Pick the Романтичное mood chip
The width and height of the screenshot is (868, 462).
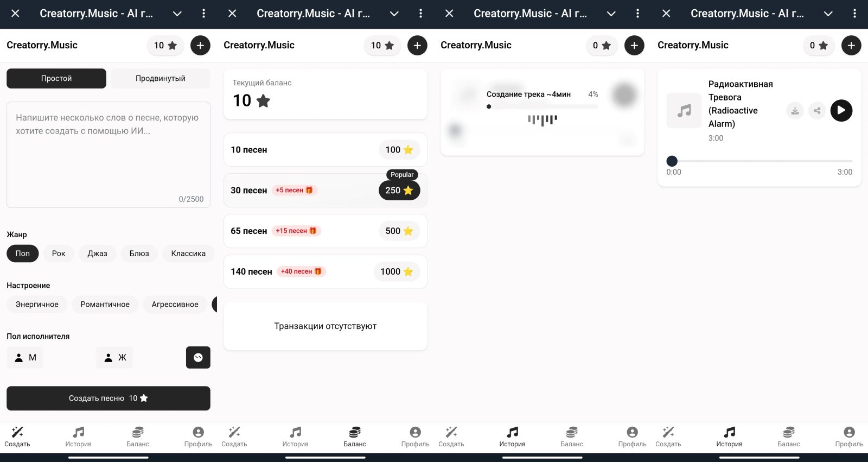click(x=105, y=305)
